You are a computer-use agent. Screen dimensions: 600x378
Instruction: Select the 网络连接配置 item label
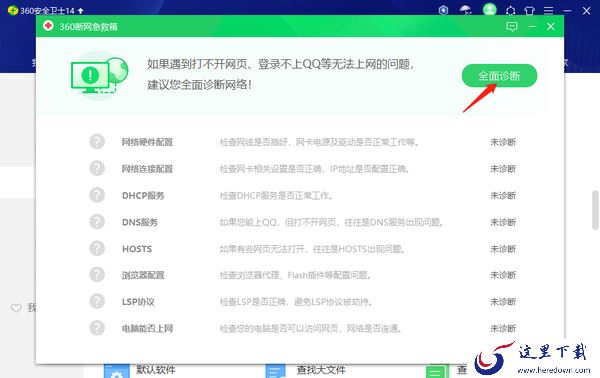point(147,169)
